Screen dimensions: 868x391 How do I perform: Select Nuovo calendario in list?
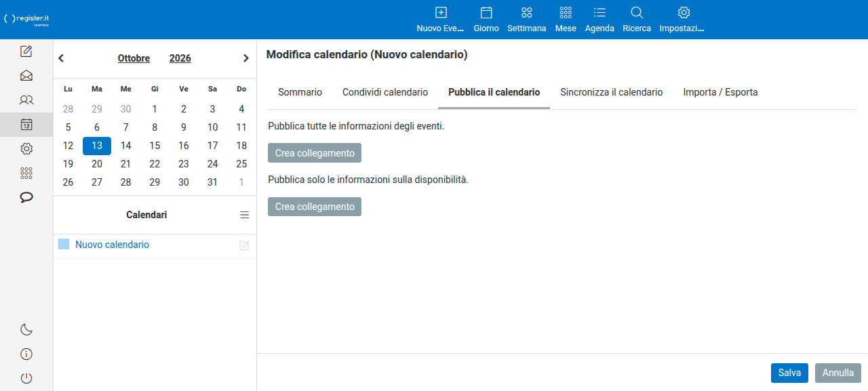(112, 245)
